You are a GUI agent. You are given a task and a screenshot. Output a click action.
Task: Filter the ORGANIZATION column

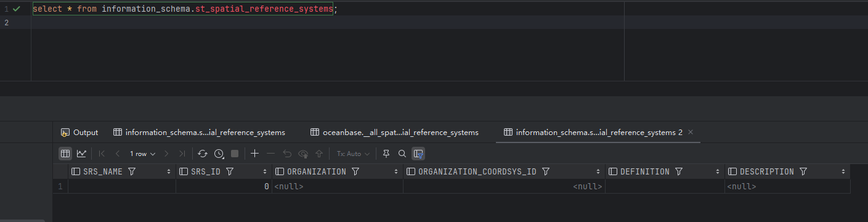pyautogui.click(x=355, y=171)
